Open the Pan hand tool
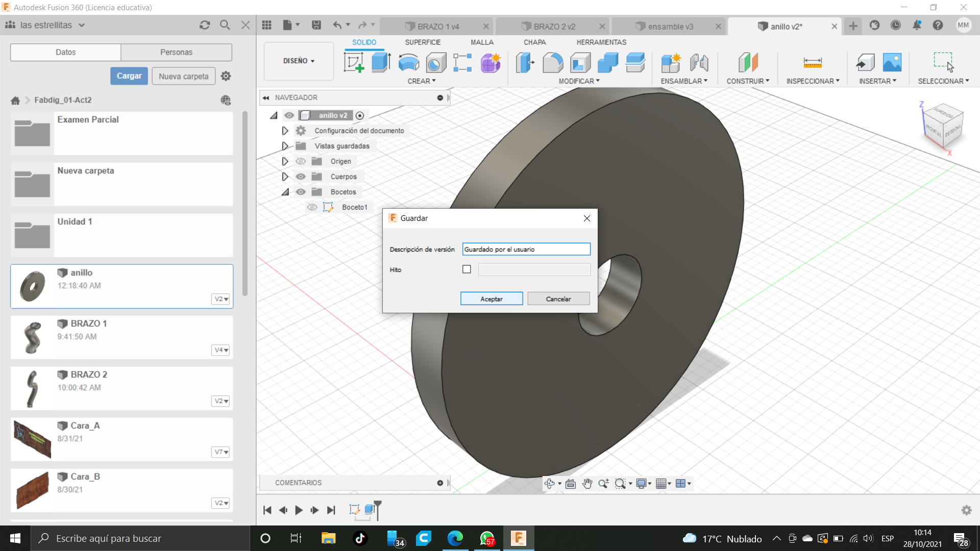 pos(587,484)
